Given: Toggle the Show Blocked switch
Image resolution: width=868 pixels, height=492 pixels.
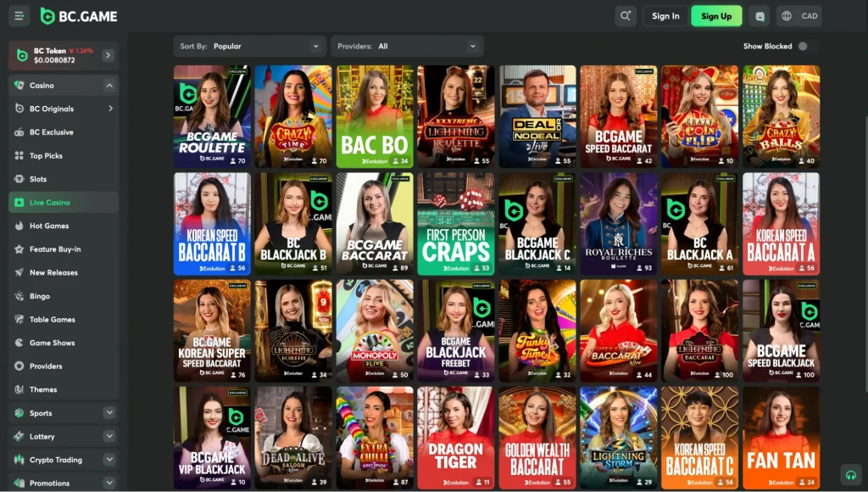Looking at the screenshot, I should pyautogui.click(x=804, y=48).
